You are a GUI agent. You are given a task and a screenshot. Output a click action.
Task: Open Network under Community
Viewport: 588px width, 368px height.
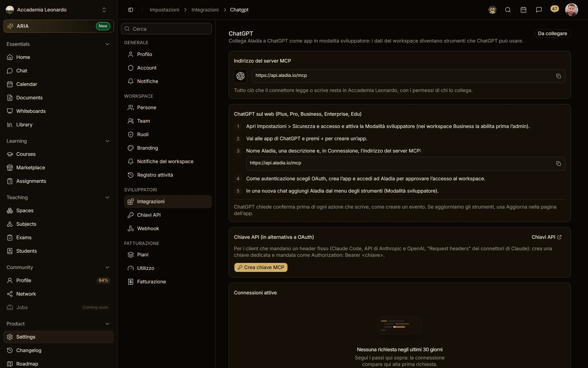click(59, 294)
